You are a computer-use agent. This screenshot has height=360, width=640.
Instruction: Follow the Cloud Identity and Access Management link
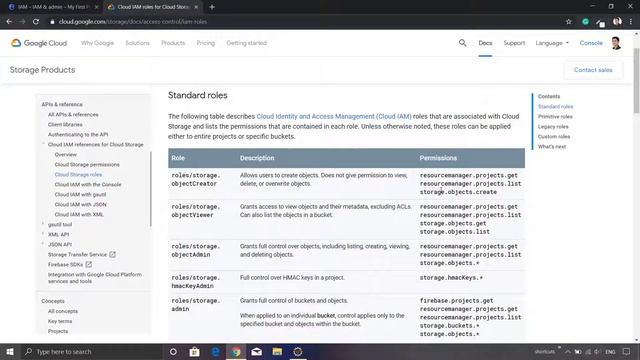pyautogui.click(x=334, y=116)
